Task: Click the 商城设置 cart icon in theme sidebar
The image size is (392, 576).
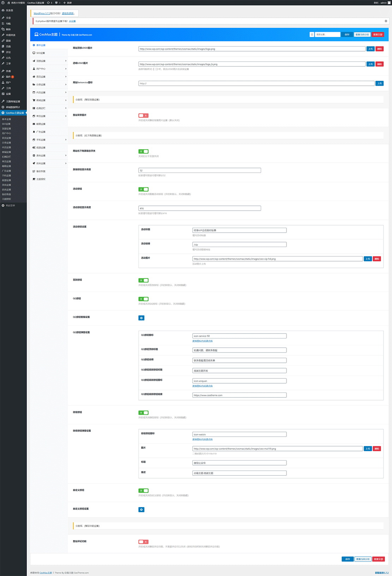Action: click(34, 100)
